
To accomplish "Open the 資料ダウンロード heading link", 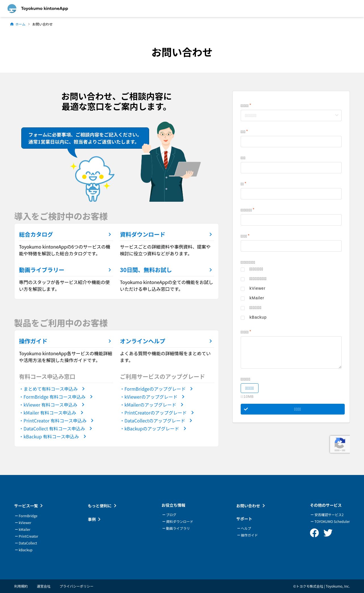I will 142,234.
